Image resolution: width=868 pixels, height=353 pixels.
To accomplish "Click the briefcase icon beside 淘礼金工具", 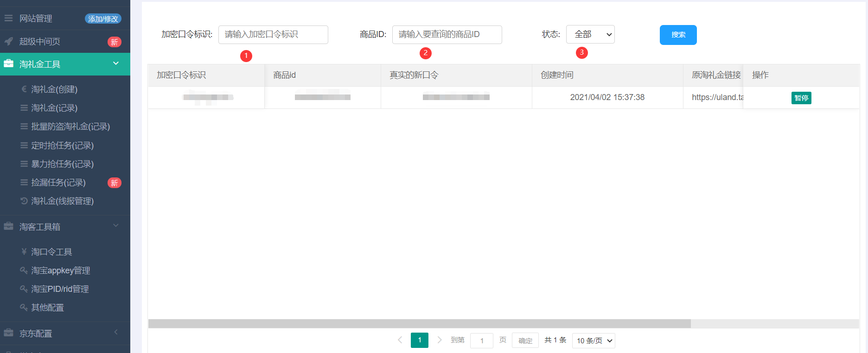I will tap(8, 64).
